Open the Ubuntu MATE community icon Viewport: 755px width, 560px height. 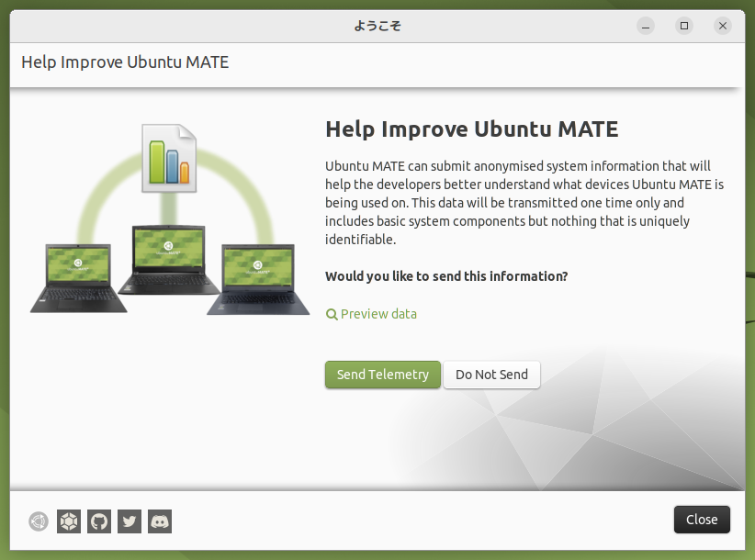pos(69,521)
